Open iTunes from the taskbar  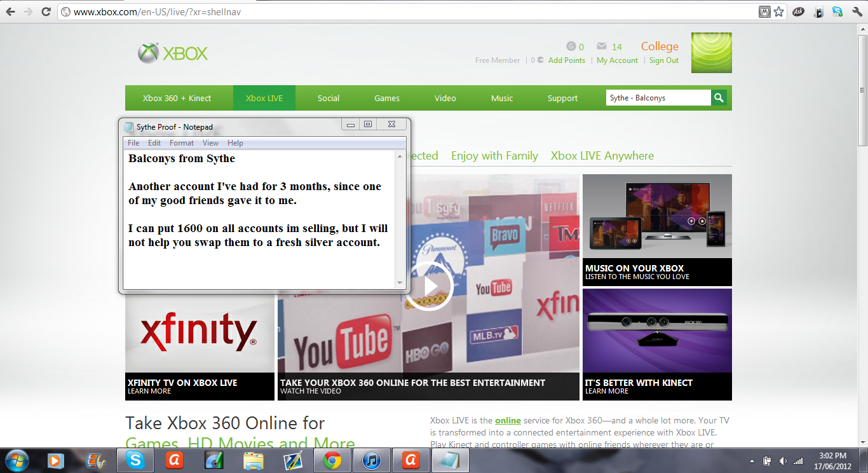pyautogui.click(x=372, y=460)
